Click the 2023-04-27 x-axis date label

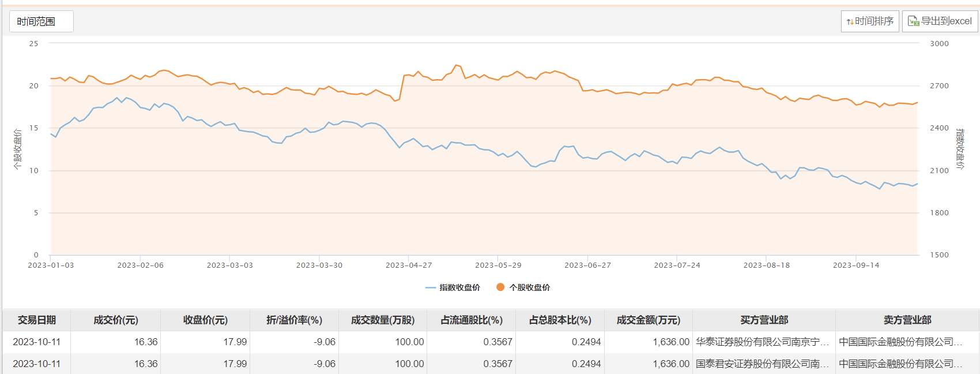pyautogui.click(x=409, y=265)
